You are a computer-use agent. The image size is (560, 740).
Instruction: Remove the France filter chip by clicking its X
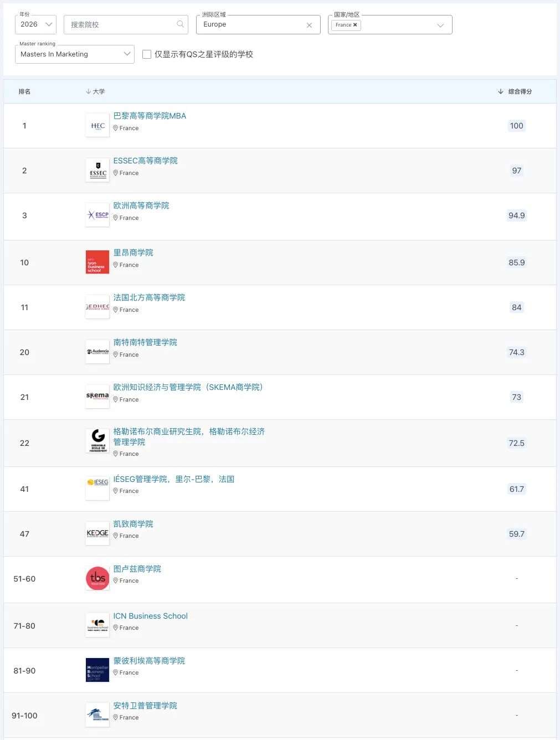point(355,24)
